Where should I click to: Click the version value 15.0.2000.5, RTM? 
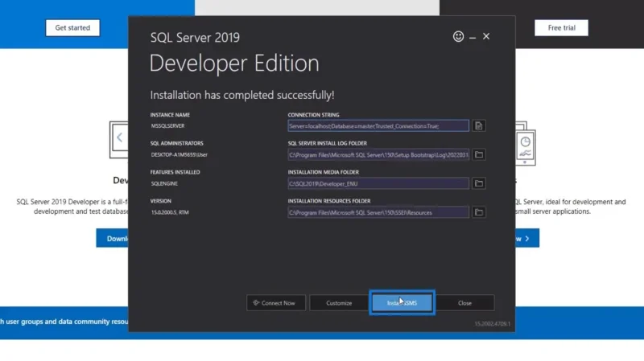170,212
